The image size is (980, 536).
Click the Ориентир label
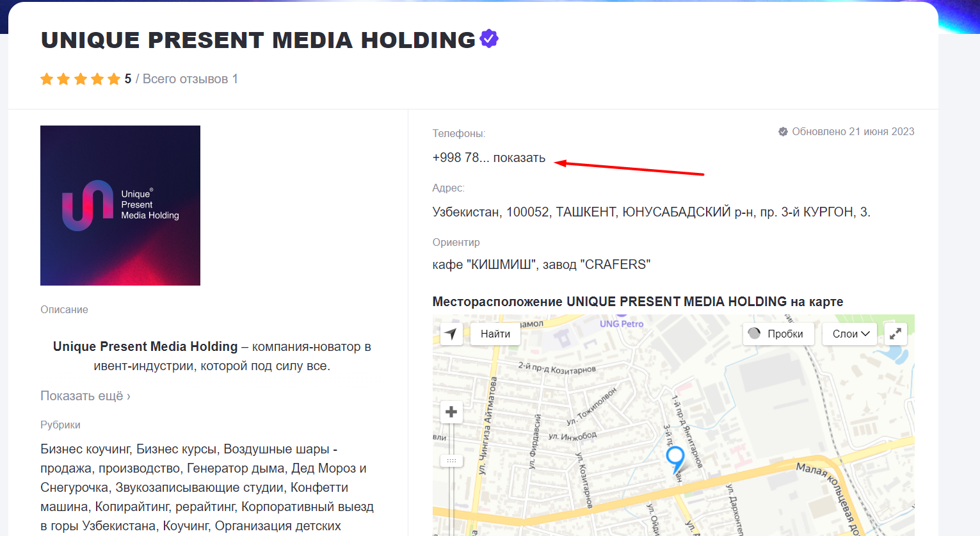click(456, 243)
